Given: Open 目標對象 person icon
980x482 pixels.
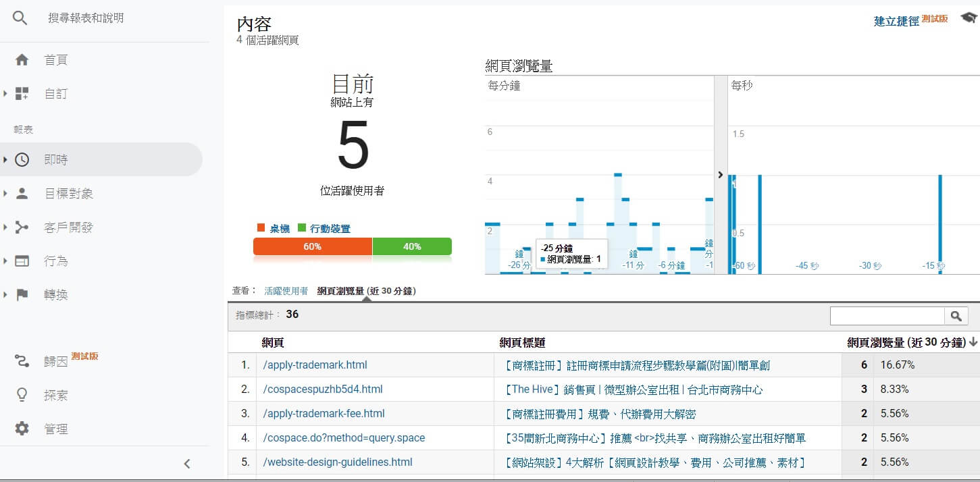Looking at the screenshot, I should [22, 194].
